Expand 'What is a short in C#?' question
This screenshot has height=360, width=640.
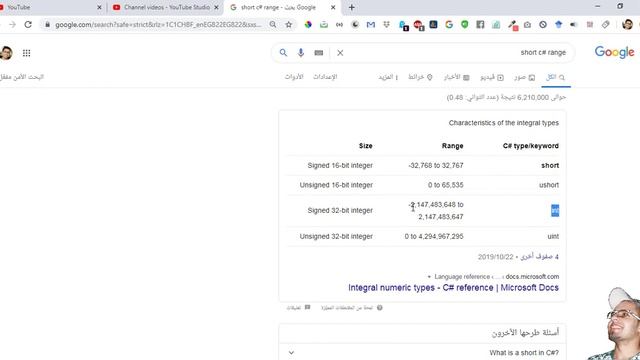[422, 353]
